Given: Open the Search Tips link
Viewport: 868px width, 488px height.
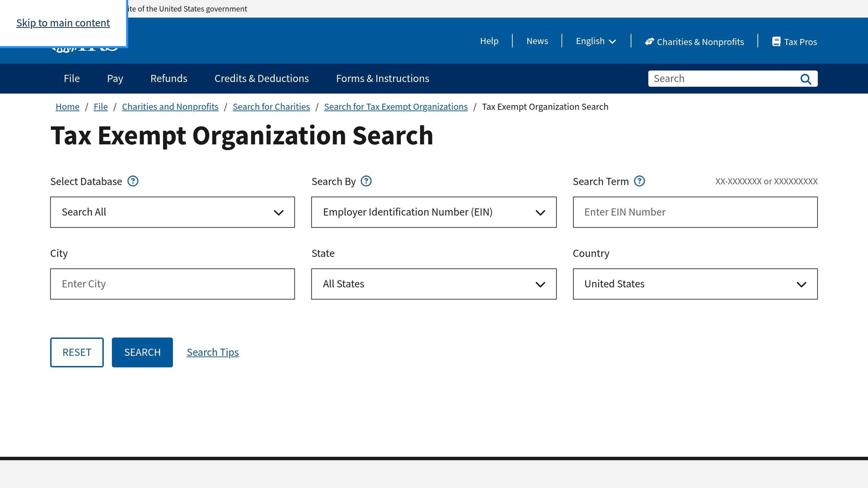Looking at the screenshot, I should click(x=213, y=352).
